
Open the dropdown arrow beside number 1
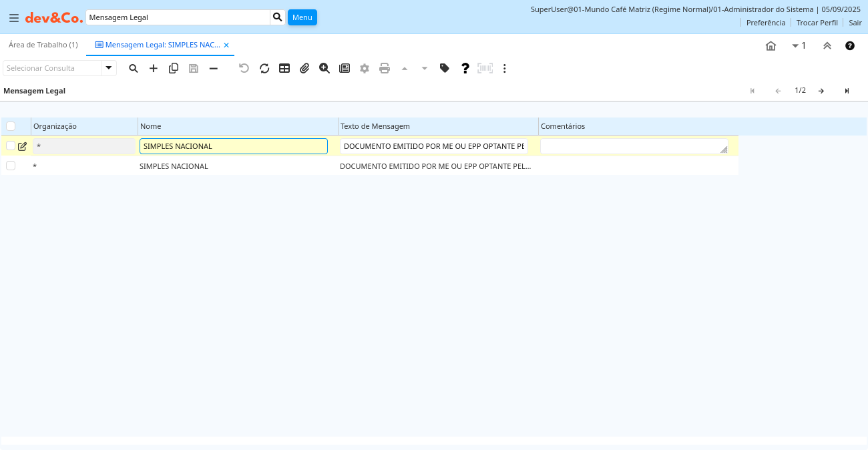pos(795,46)
